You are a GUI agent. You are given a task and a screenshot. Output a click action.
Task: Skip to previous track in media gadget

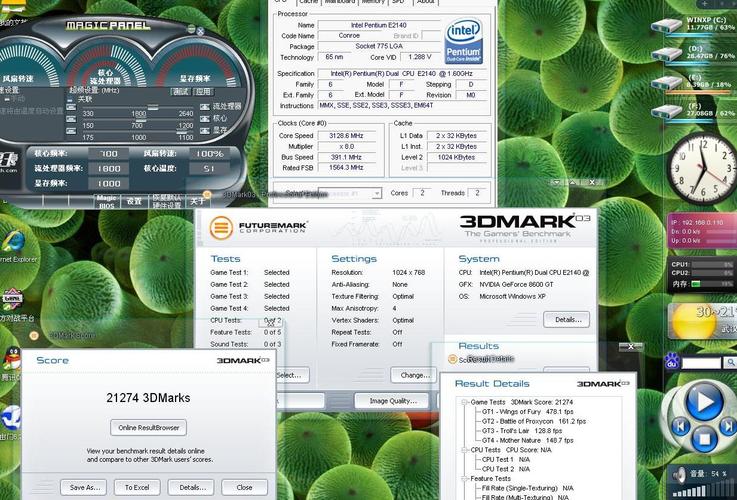(680, 427)
